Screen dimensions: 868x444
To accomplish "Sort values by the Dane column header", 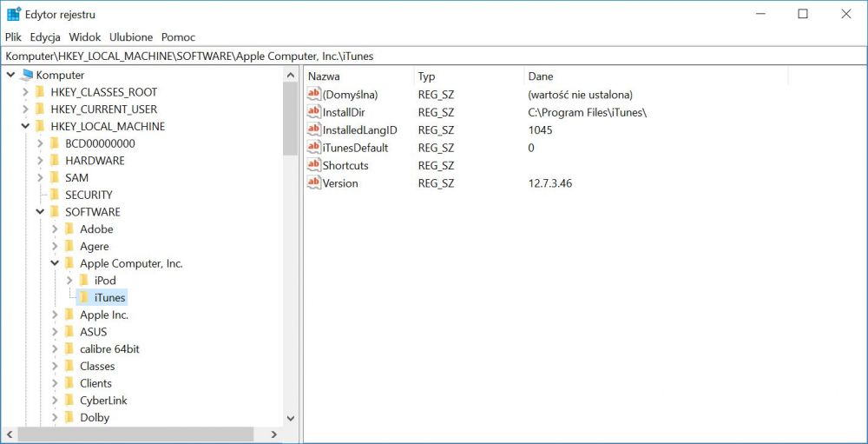I will pos(656,76).
